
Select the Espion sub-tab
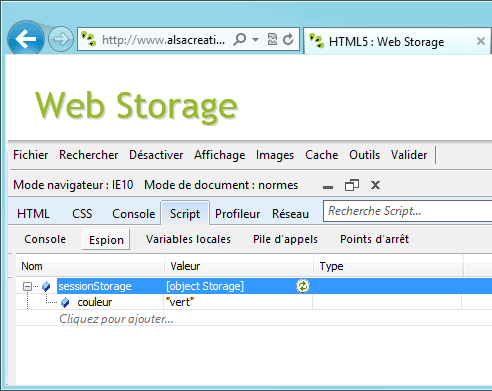pos(106,240)
